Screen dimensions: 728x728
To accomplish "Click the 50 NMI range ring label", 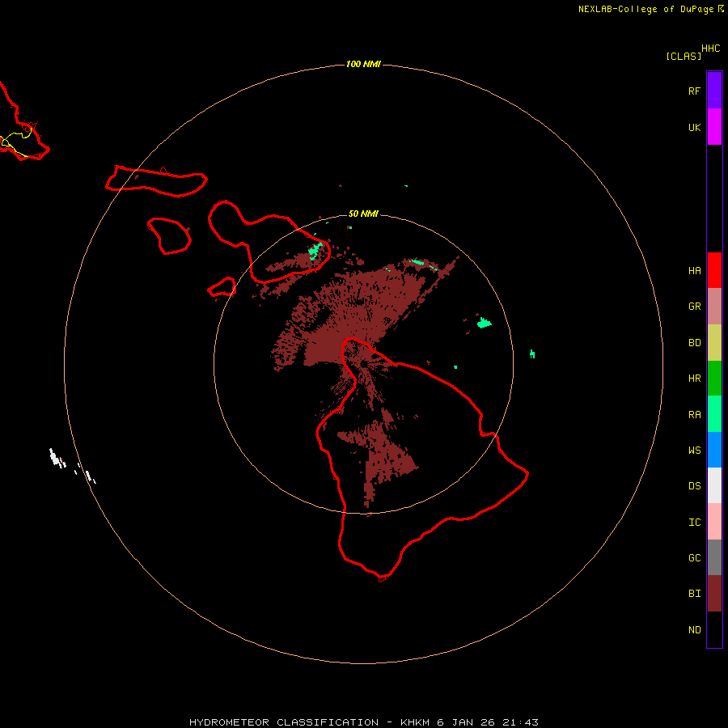I will tap(363, 214).
